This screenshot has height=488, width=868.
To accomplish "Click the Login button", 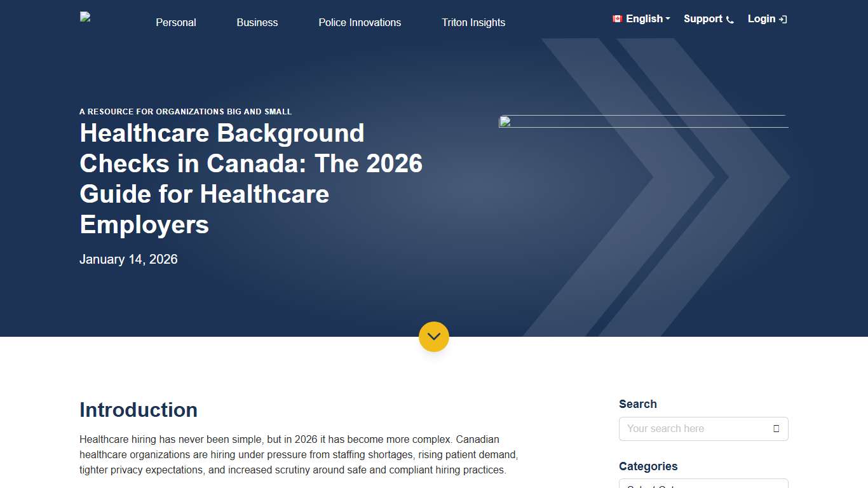I will (761, 19).
